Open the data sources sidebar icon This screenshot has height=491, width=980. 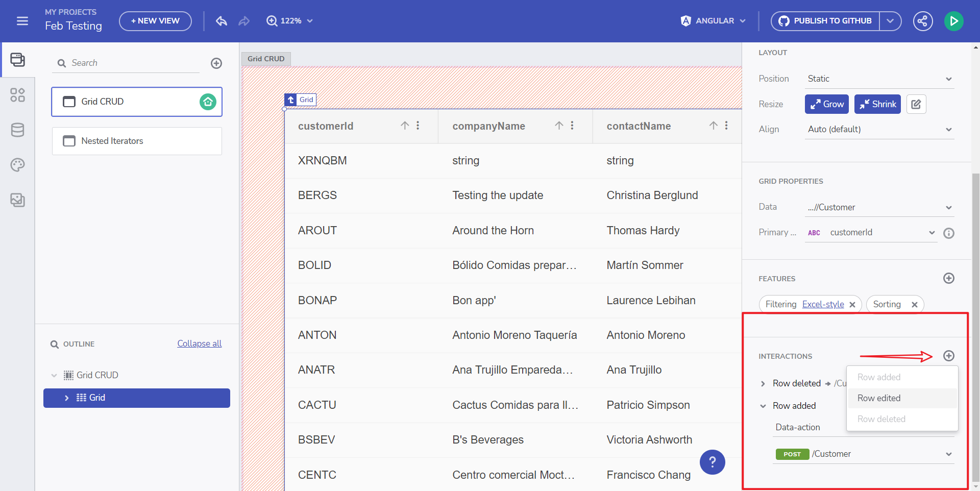(18, 130)
